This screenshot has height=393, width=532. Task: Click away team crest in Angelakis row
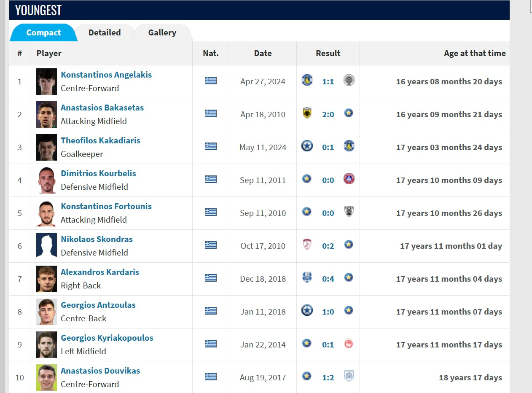349,80
